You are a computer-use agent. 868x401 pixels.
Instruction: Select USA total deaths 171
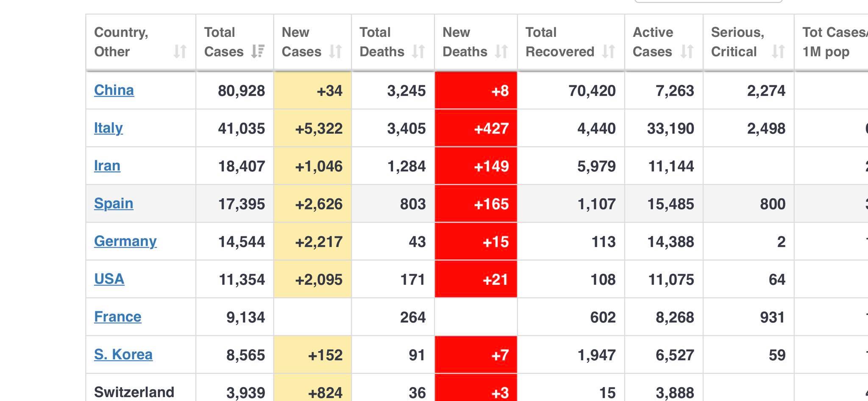pos(413,279)
